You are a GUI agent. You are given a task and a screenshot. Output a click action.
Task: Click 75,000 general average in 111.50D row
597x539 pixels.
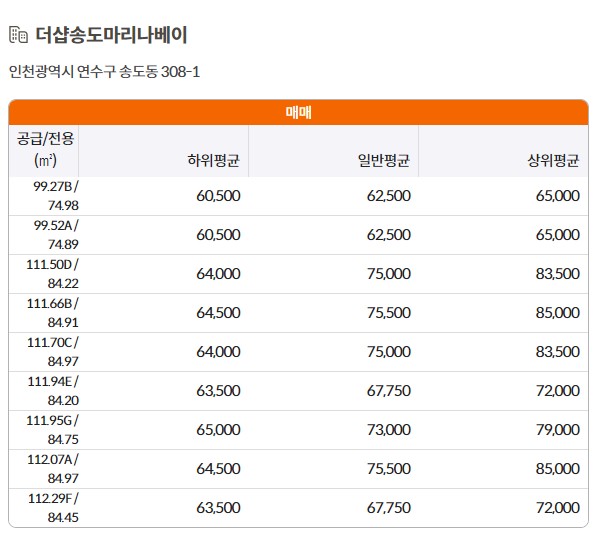click(389, 274)
